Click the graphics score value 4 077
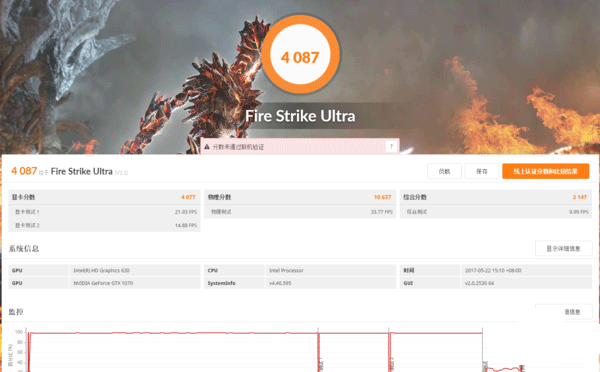 (188, 197)
